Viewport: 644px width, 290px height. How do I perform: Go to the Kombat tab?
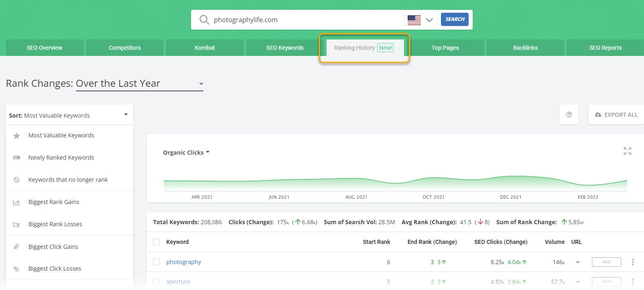click(x=205, y=48)
